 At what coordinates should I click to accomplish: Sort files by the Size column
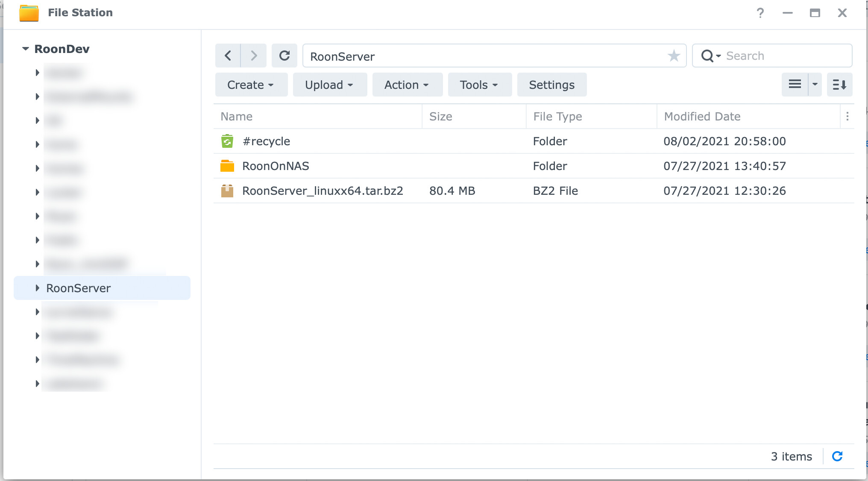click(x=474, y=116)
